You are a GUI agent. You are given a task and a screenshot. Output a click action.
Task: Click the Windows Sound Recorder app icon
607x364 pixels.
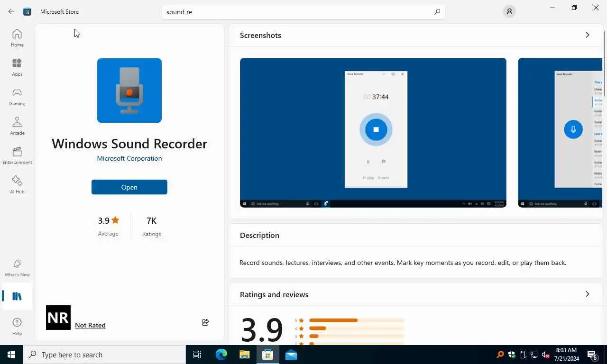129,91
